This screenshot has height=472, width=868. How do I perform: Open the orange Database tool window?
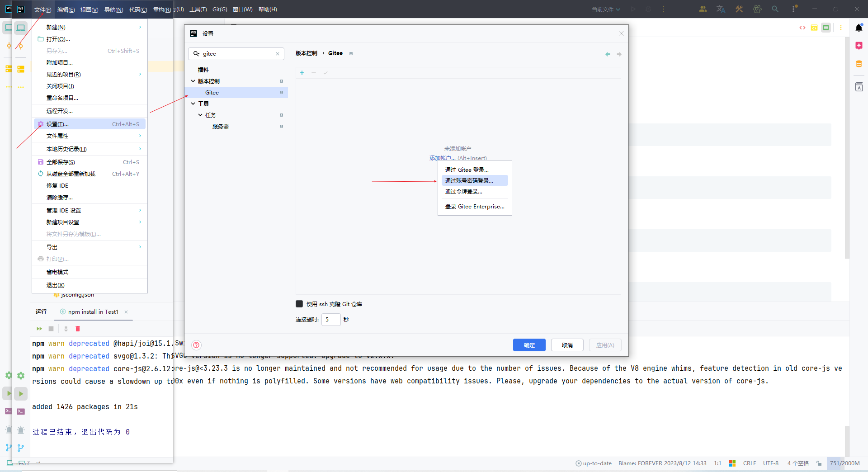tap(859, 64)
